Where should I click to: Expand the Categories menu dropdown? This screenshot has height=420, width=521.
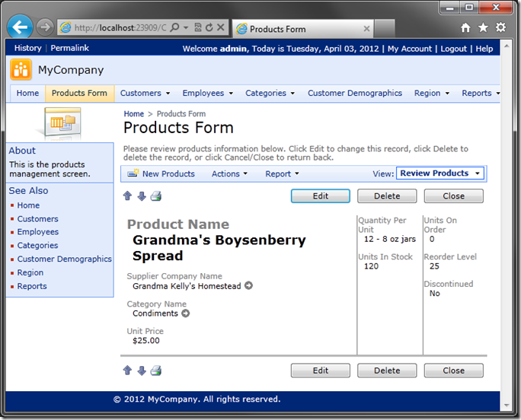click(292, 94)
